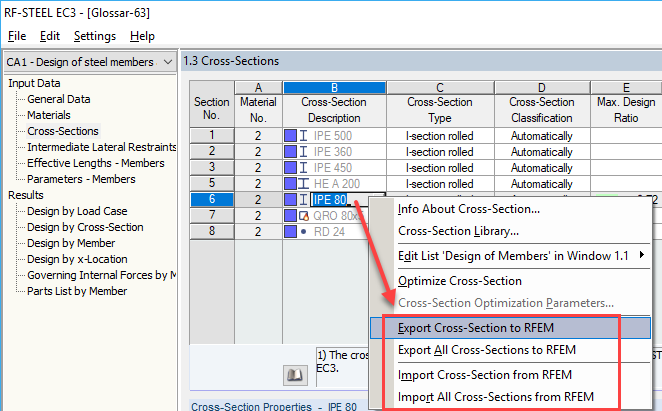Click the I-section icon beside IPE 500
Viewport: 662px width, 411px height.
click(x=304, y=136)
